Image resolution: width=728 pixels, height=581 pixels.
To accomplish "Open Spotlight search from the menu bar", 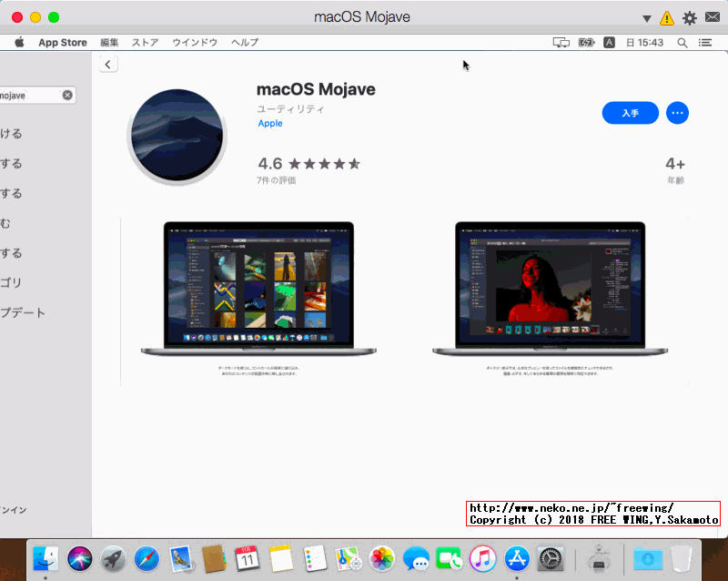I will coord(682,42).
